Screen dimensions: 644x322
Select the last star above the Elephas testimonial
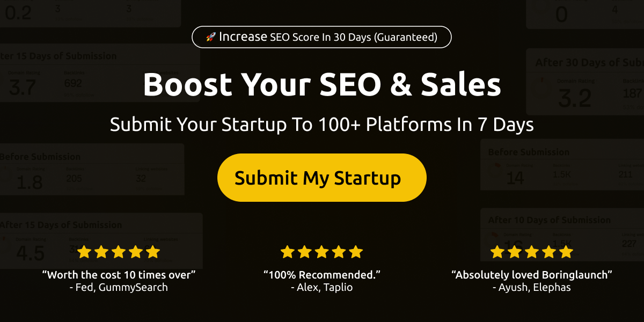[x=566, y=252]
